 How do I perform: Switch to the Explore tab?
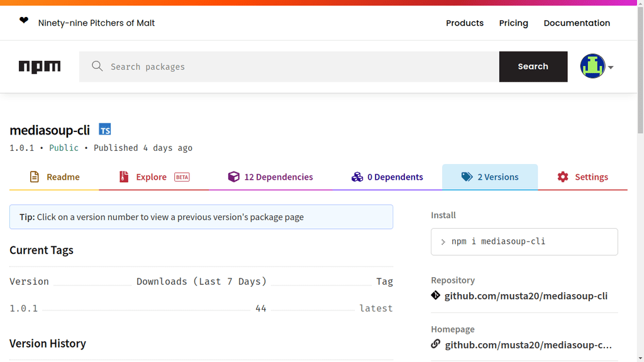pos(154,177)
